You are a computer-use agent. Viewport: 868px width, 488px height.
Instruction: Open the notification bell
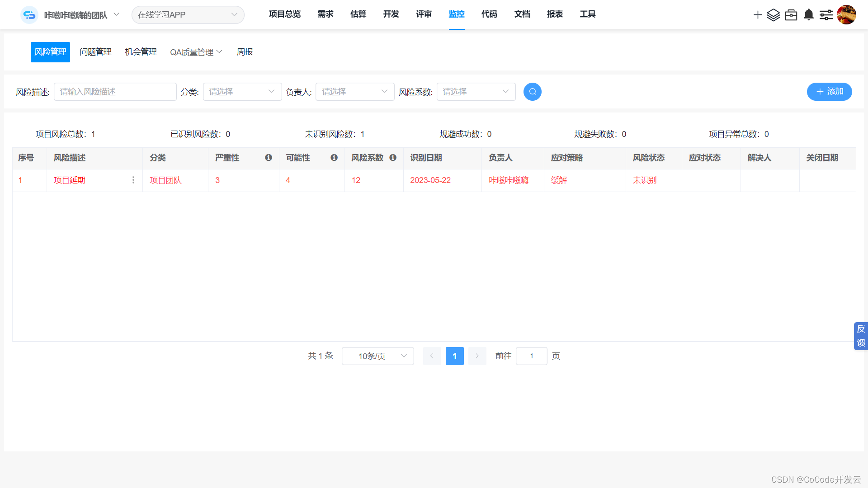click(809, 15)
